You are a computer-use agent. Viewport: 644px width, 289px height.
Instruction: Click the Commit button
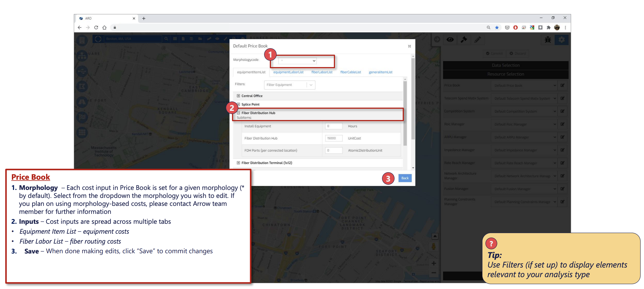494,53
